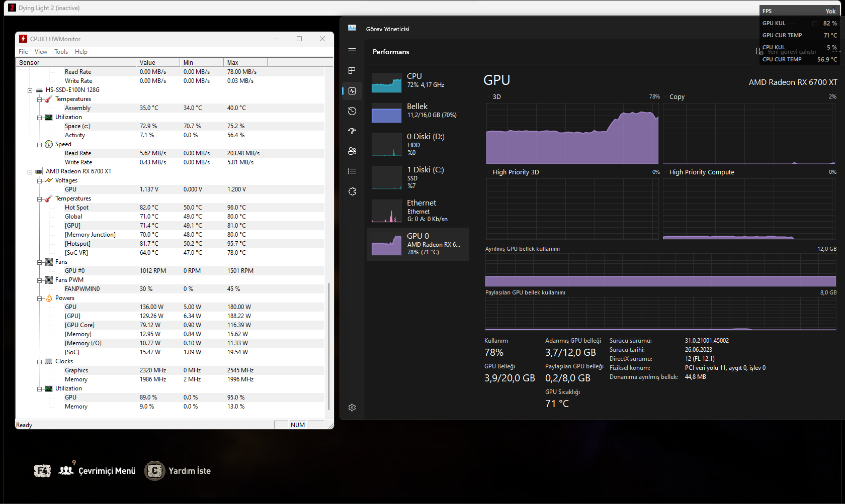Viewport: 845px width, 504px height.
Task: Open the Startup apps gauge icon in Task Manager
Action: 352,131
